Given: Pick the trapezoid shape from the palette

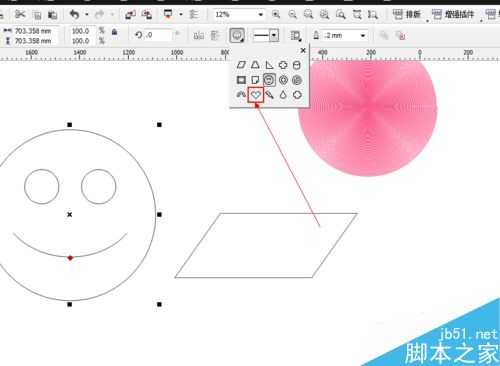Looking at the screenshot, I should click(x=255, y=65).
